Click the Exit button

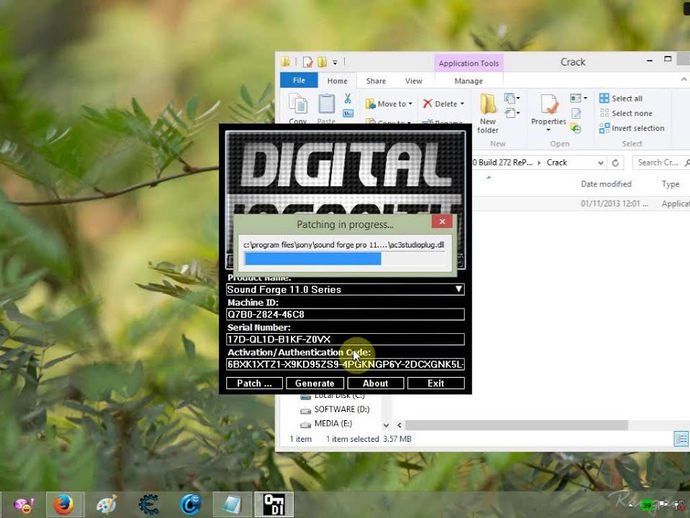[435, 383]
